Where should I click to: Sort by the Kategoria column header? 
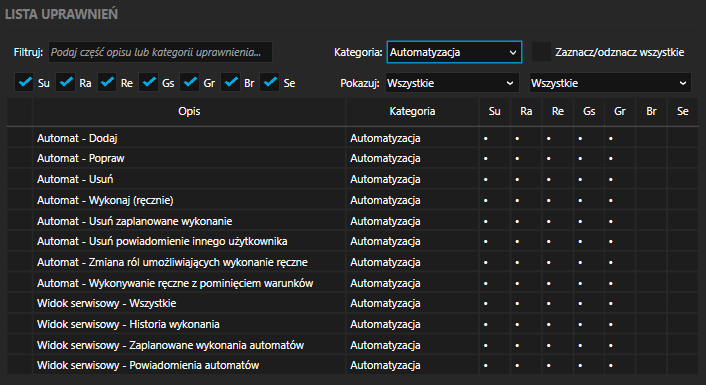tap(412, 112)
